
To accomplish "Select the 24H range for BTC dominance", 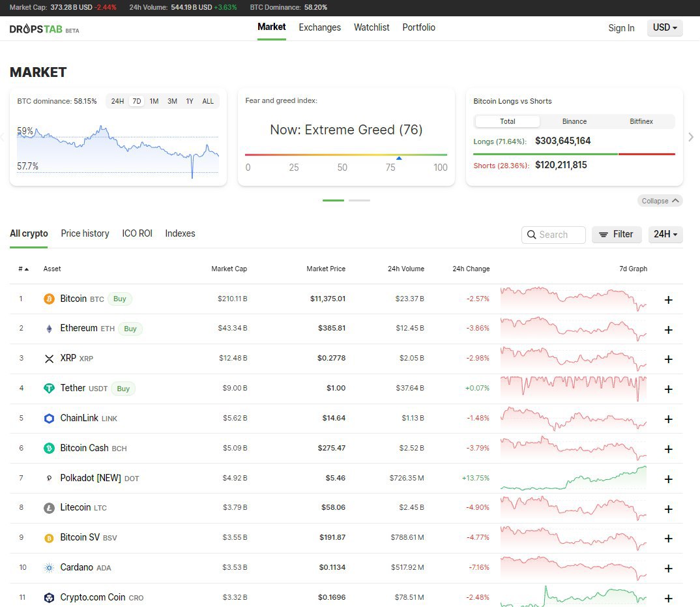I will point(117,101).
